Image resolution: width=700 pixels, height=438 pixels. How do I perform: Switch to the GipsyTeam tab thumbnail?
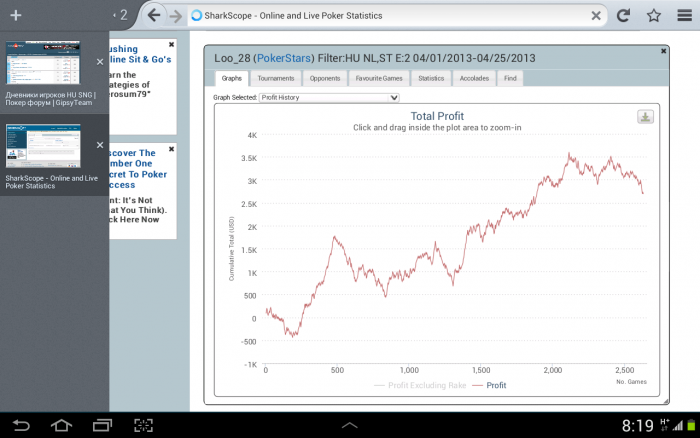tap(43, 63)
